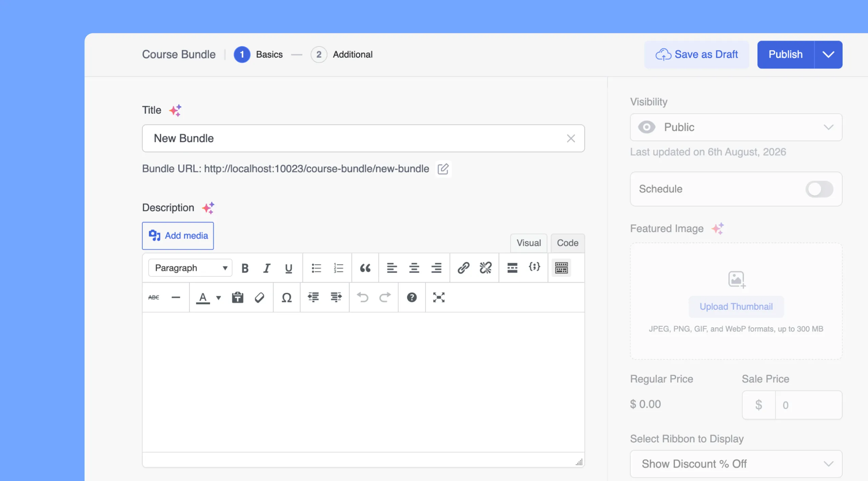Insert special character omega
Screen dimensions: 868x481
tap(287, 297)
